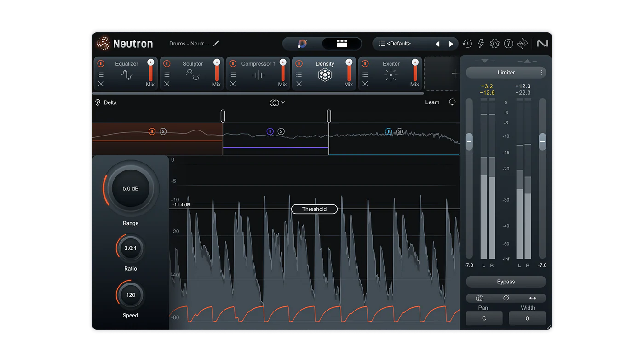644x362 pixels.
Task: Click the crossed-out satellite dish icon
Action: pyautogui.click(x=523, y=44)
